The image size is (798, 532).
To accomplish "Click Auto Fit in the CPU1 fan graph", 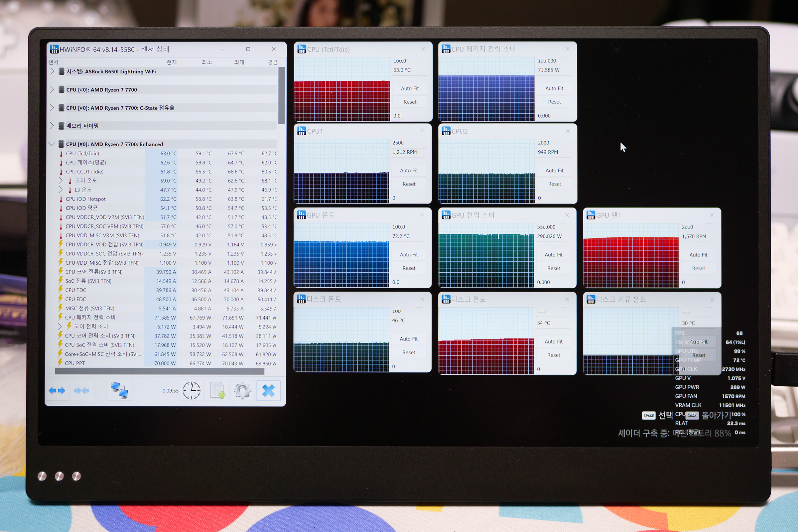I will click(x=409, y=171).
